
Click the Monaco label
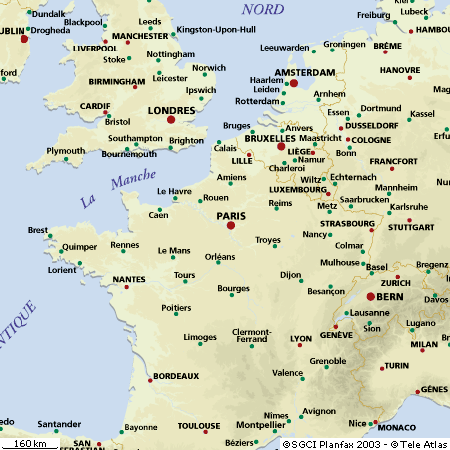pyautogui.click(x=397, y=428)
